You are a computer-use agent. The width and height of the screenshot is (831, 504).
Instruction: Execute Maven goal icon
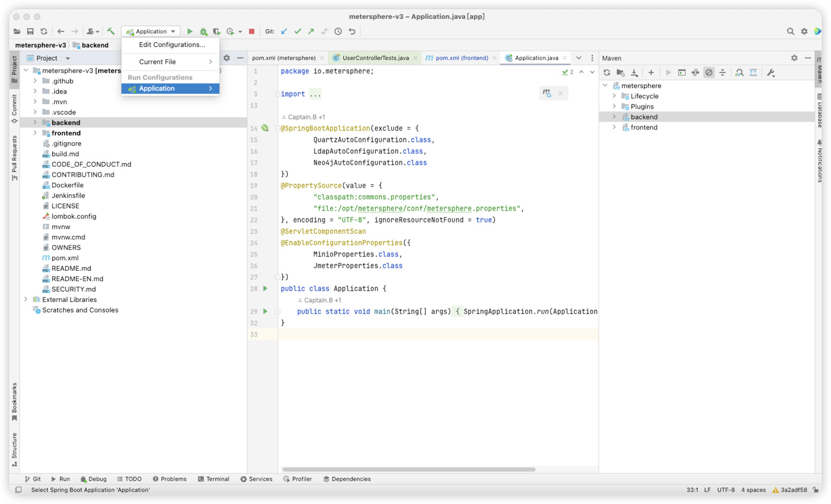[681, 72]
